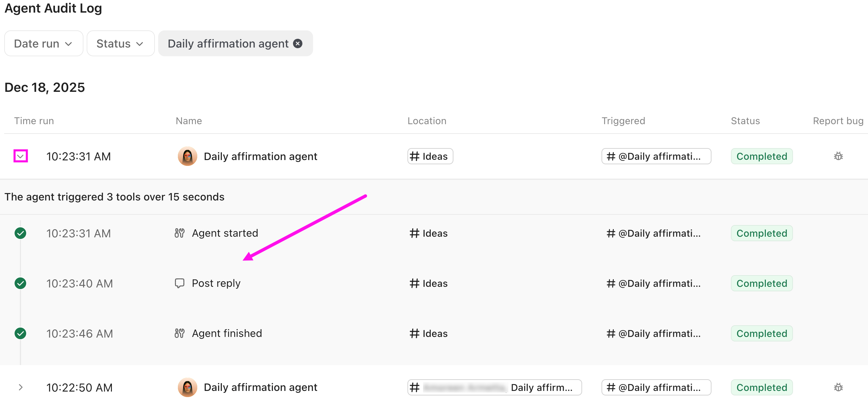Select the Daily affirmation agent avatar icon
The height and width of the screenshot is (399, 868).
tap(187, 156)
